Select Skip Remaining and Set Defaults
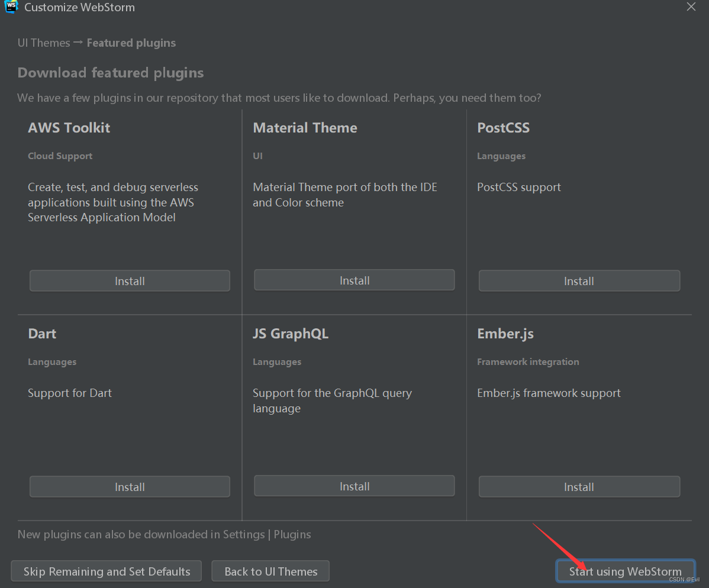The height and width of the screenshot is (588, 709). pos(106,571)
